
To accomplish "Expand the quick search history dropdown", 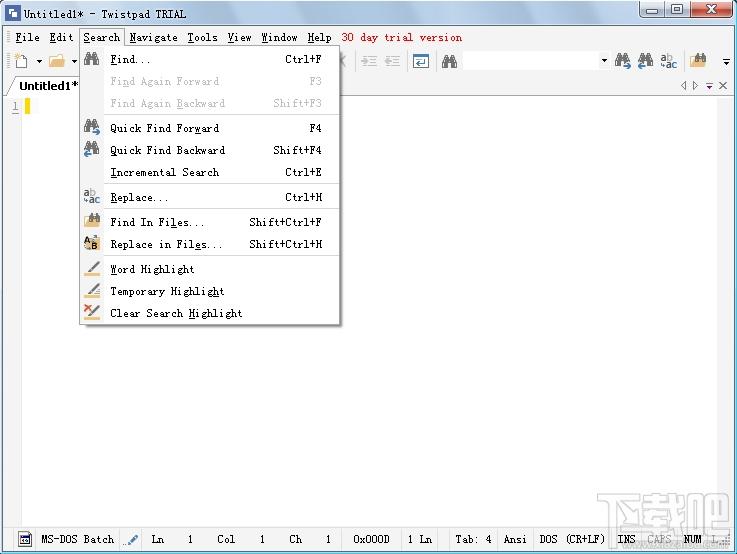I will point(604,61).
